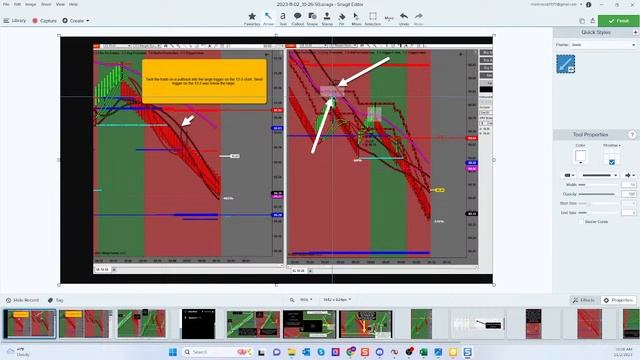Select the Shape tool
This screenshot has height=360, width=640.
click(312, 19)
